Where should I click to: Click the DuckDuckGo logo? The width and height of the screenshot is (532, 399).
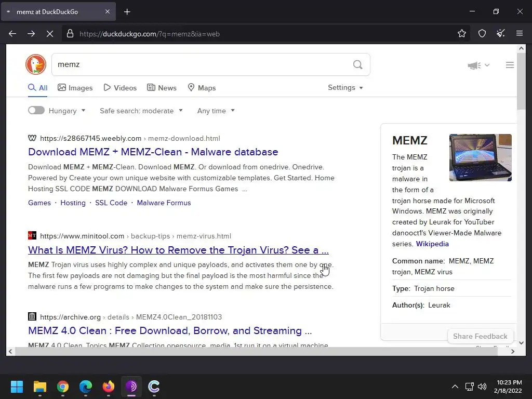36,64
